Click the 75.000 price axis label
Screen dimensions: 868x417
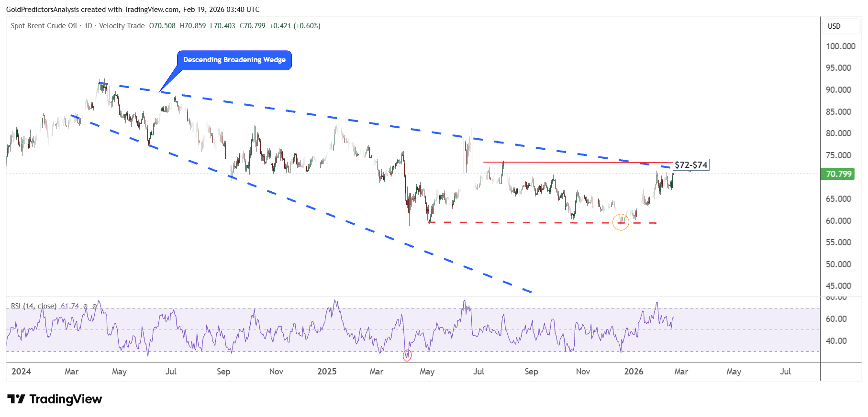click(x=838, y=155)
